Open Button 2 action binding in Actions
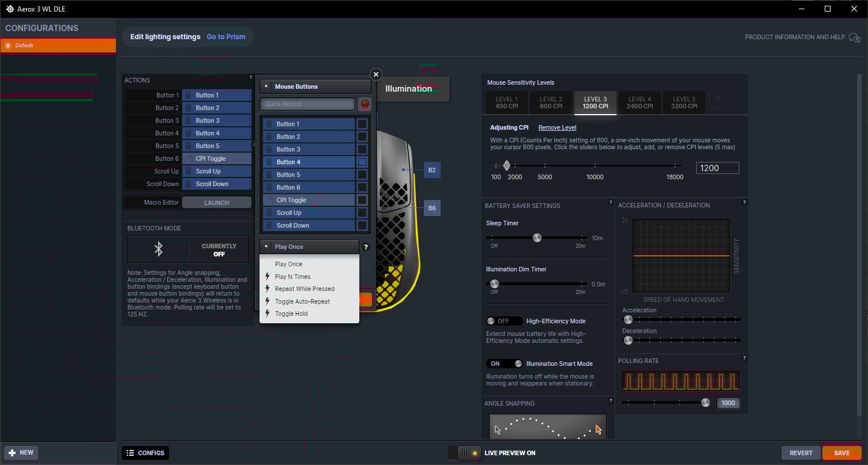The image size is (868, 465). click(x=217, y=108)
